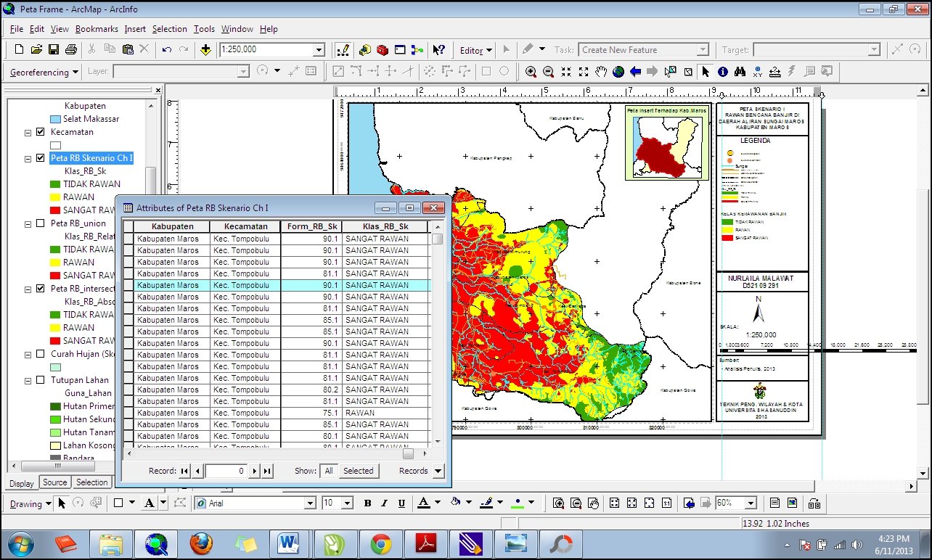Screen dimensions: 932x560
Task: Activate the Identify tool
Action: click(x=723, y=72)
